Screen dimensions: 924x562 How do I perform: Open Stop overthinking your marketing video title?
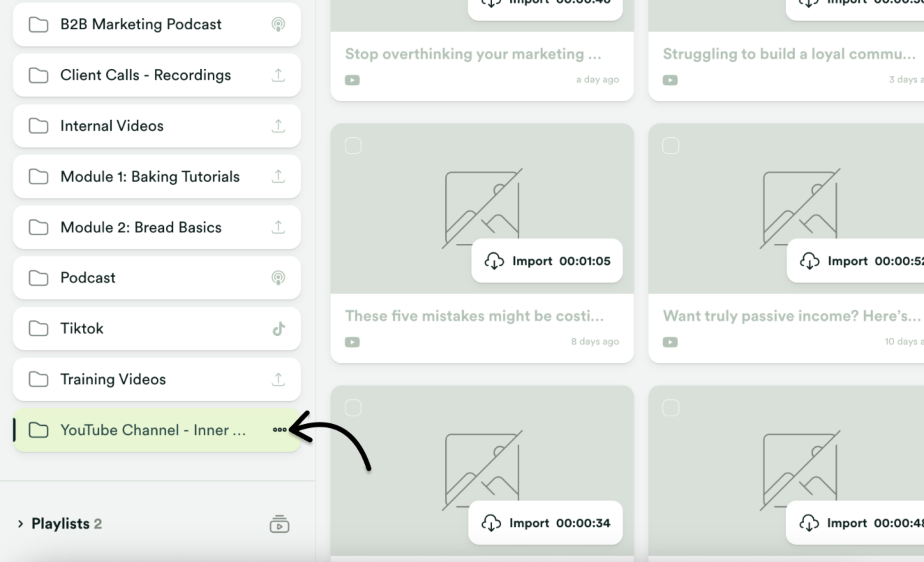tap(473, 54)
